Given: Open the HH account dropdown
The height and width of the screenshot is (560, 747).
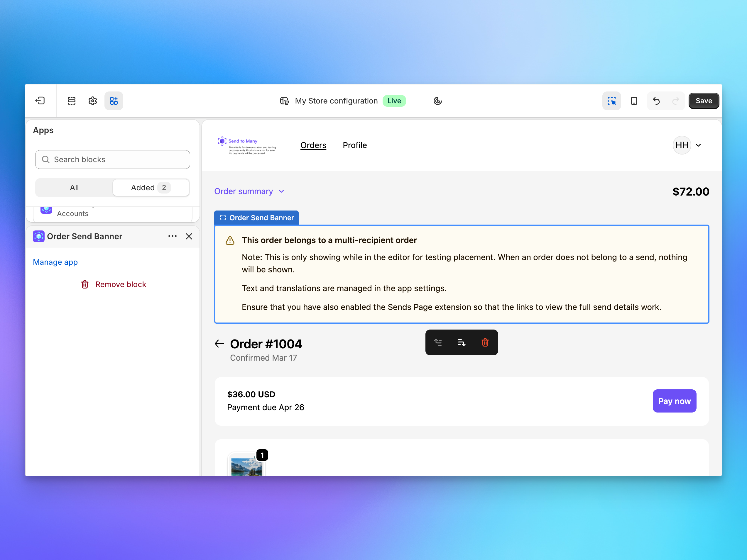Looking at the screenshot, I should coord(687,145).
